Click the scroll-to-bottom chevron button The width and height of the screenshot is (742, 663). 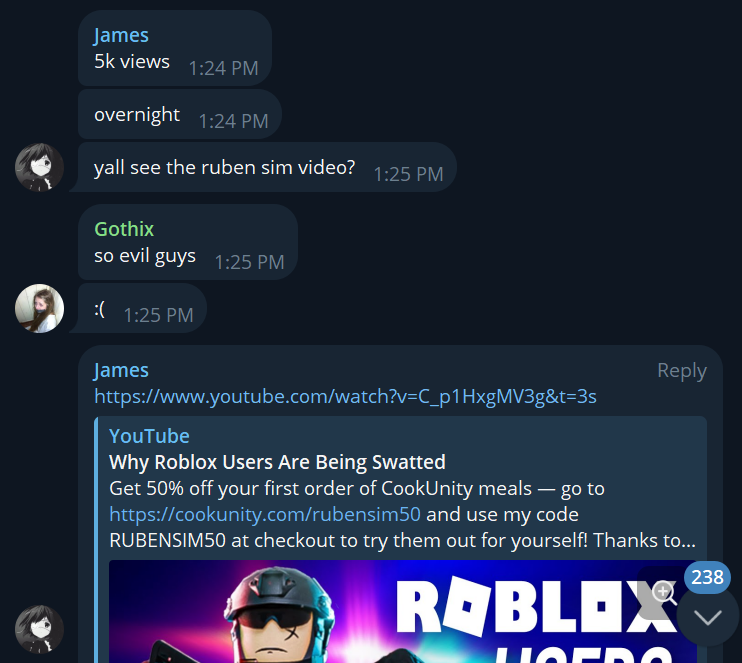click(707, 617)
